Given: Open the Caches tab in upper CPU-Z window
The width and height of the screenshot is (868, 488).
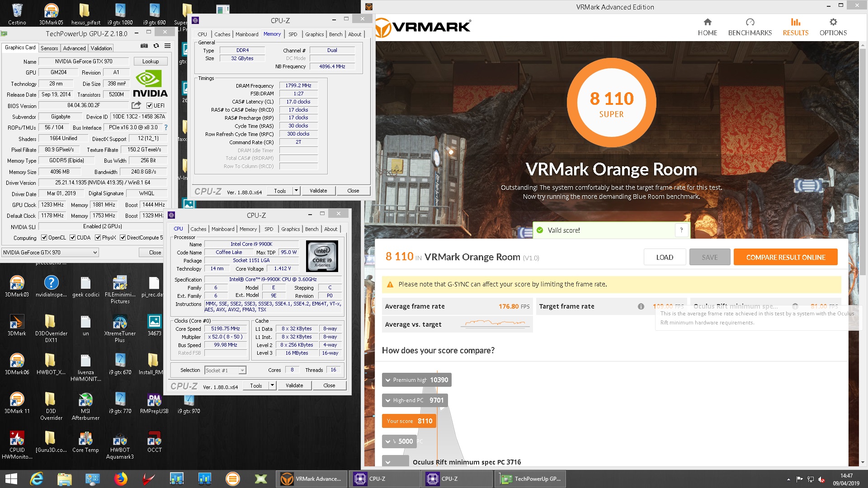Looking at the screenshot, I should pyautogui.click(x=222, y=34).
